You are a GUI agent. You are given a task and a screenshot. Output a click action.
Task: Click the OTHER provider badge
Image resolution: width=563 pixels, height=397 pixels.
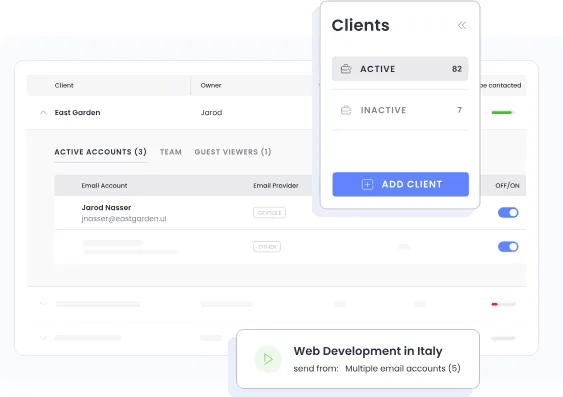click(267, 247)
